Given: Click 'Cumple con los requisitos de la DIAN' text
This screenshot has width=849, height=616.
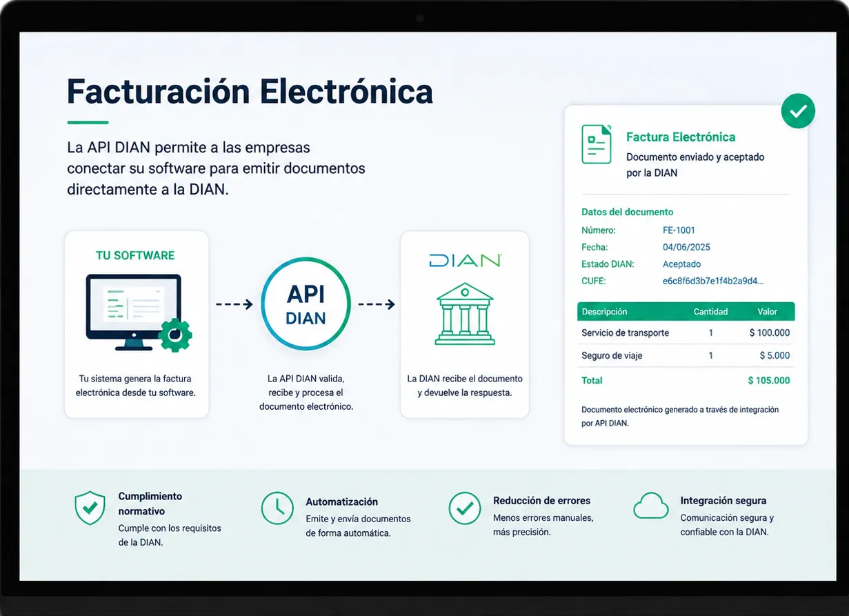Looking at the screenshot, I should coord(170,535).
